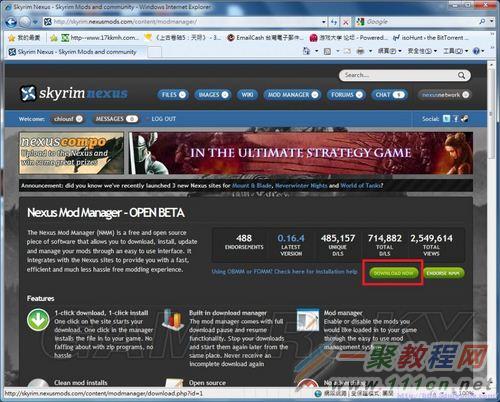This screenshot has height=402, width=500.
Task: Click the Built in download manager icon
Action: click(x=172, y=319)
